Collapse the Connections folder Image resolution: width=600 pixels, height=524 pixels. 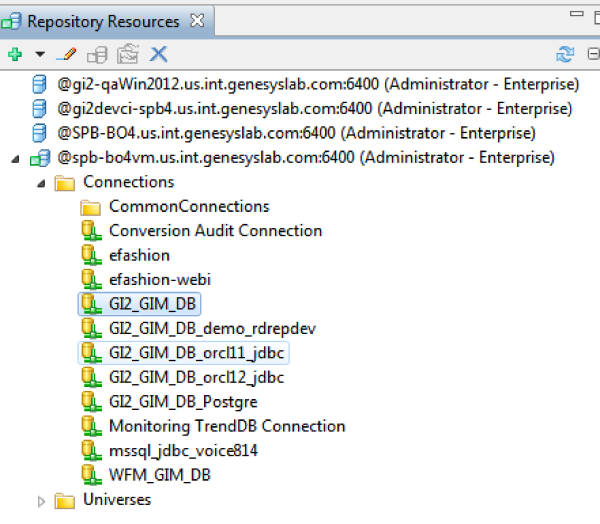pos(41,184)
